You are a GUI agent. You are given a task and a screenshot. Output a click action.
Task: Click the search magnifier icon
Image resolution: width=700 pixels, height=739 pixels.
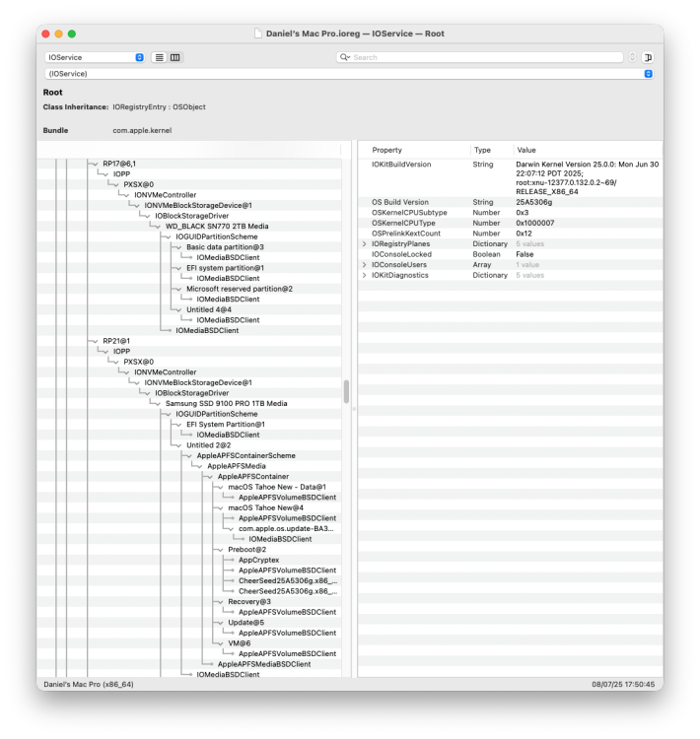point(344,57)
